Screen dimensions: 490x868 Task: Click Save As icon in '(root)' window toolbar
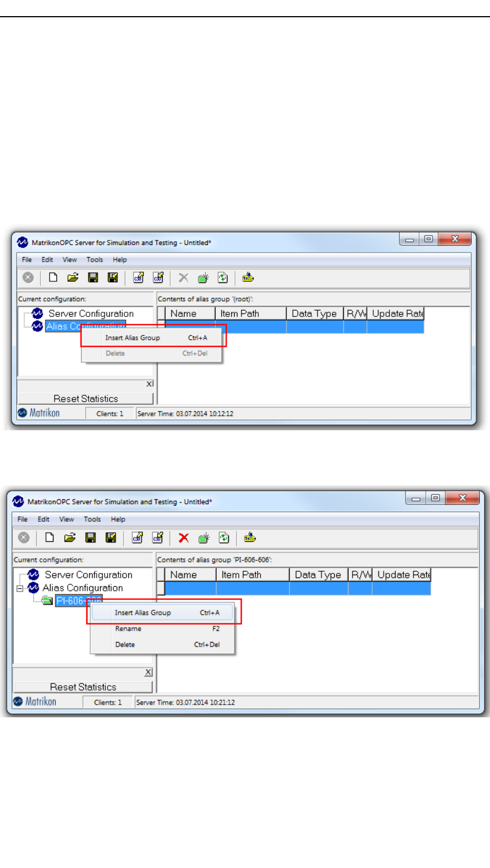113,278
